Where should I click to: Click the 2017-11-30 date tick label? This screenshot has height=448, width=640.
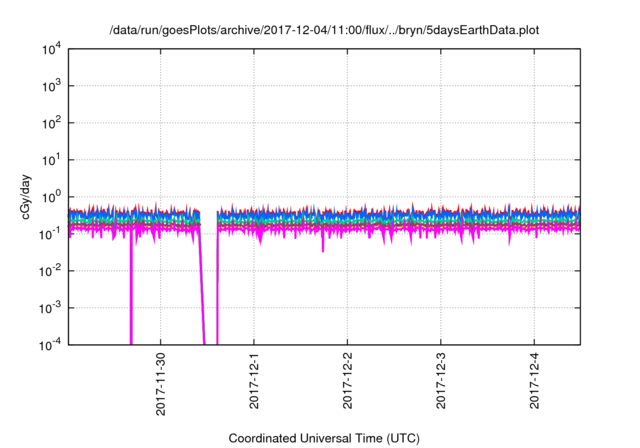tap(160, 384)
